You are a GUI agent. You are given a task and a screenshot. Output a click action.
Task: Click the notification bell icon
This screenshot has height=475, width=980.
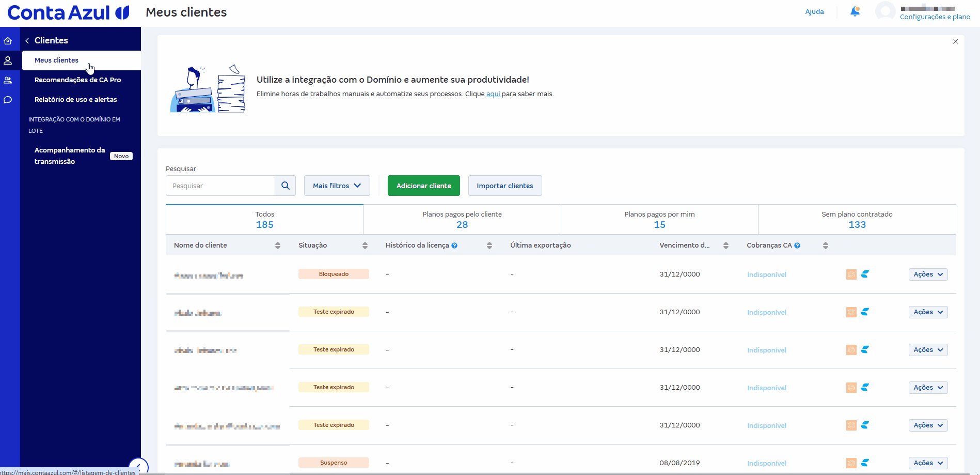tap(855, 11)
